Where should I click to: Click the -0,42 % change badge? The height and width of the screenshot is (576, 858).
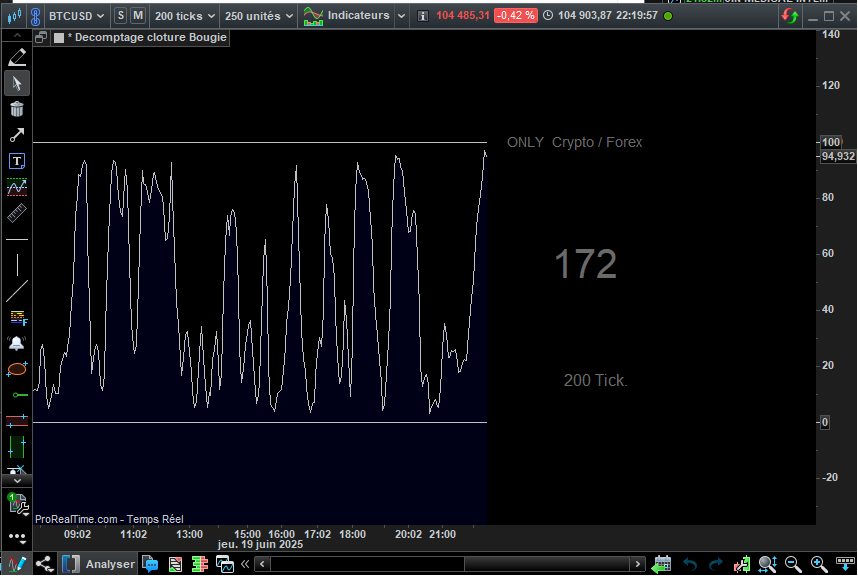515,15
